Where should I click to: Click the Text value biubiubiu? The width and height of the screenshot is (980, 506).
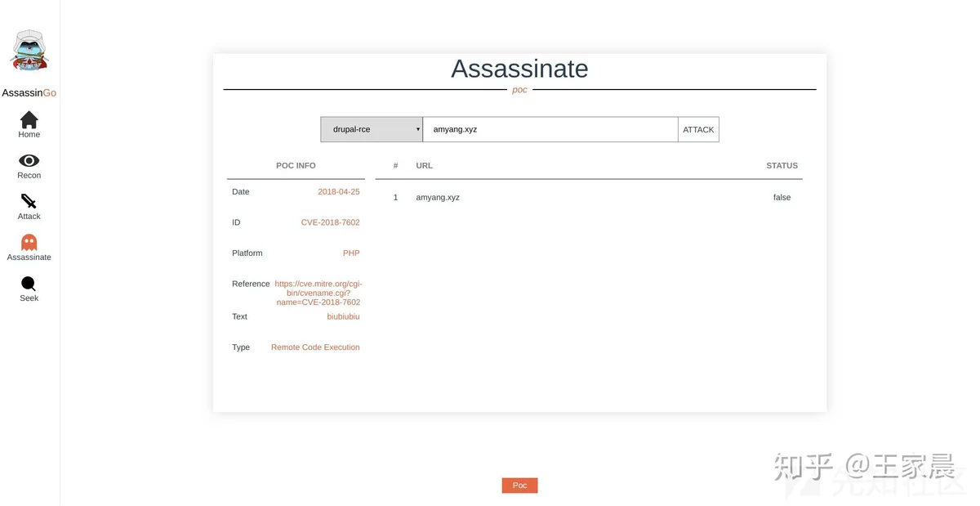[343, 316]
